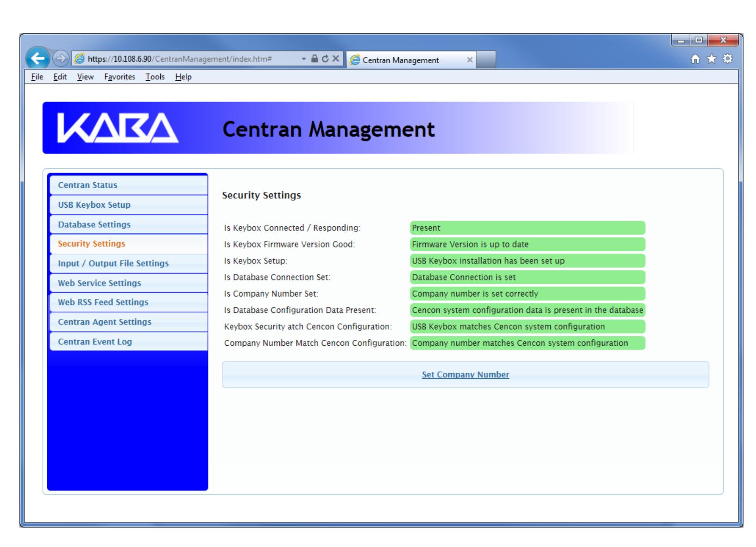Image resolution: width=756 pixels, height=547 pixels.
Task: Open Web RSS Feed Settings
Action: tap(128, 302)
